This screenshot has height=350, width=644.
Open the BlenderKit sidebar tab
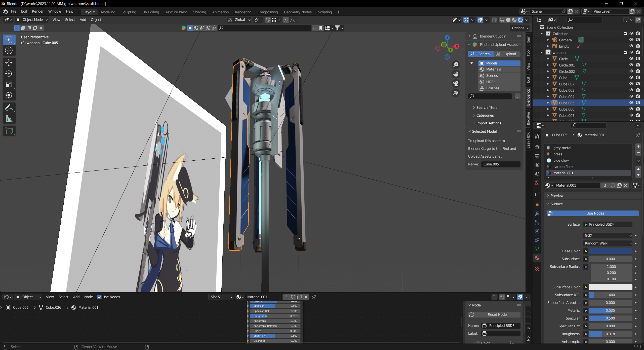pyautogui.click(x=528, y=97)
